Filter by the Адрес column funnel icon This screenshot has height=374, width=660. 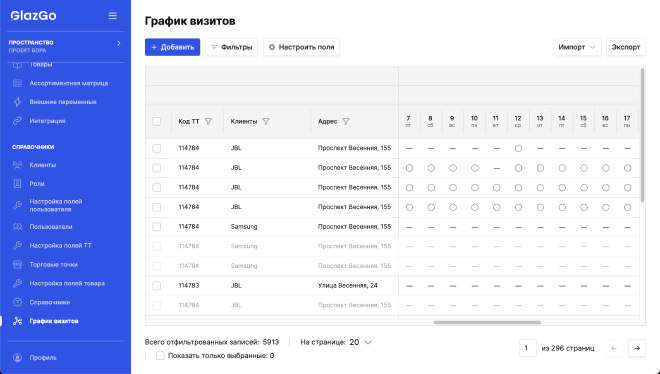pos(346,122)
